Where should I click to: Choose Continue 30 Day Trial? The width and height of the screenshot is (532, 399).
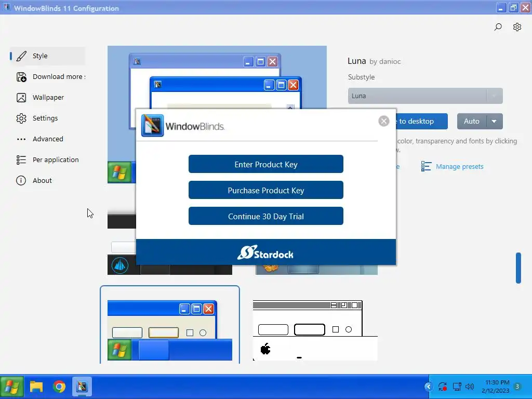(265, 216)
